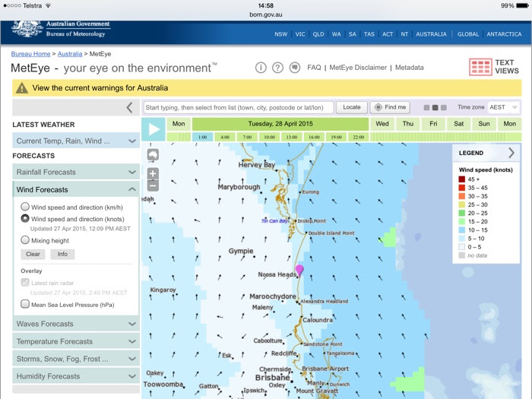Jump to 13:00 on the timeline
The height and width of the screenshot is (399, 532).
tap(291, 137)
